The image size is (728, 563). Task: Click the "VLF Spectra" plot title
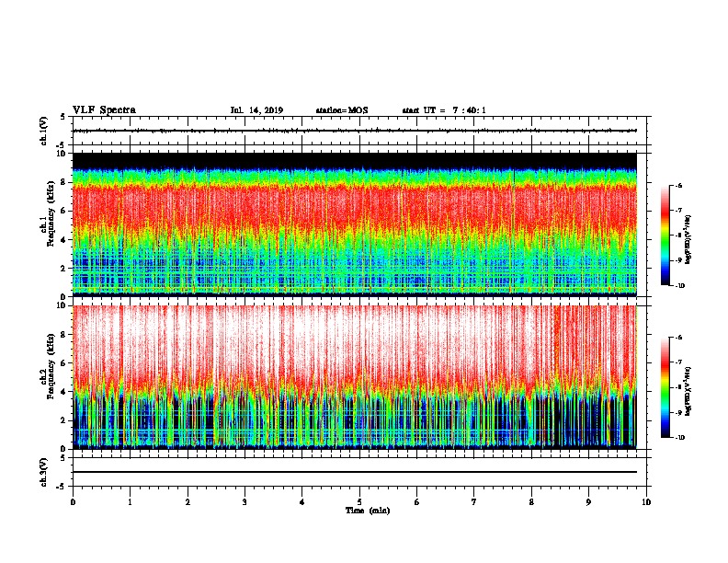tap(104, 110)
